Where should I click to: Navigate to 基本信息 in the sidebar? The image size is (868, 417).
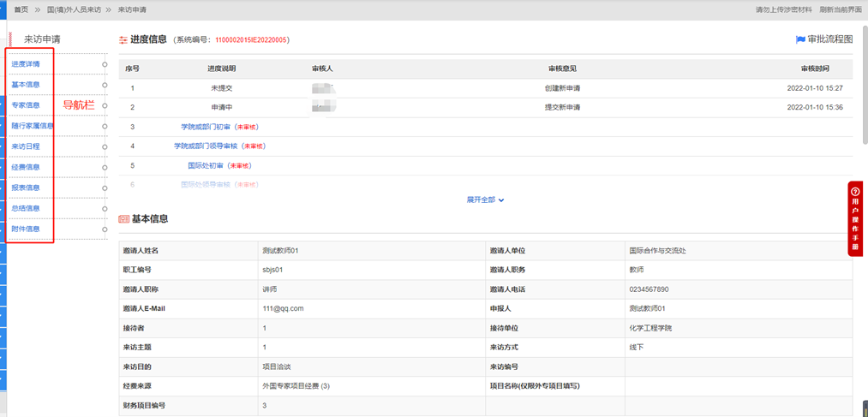pyautogui.click(x=26, y=85)
